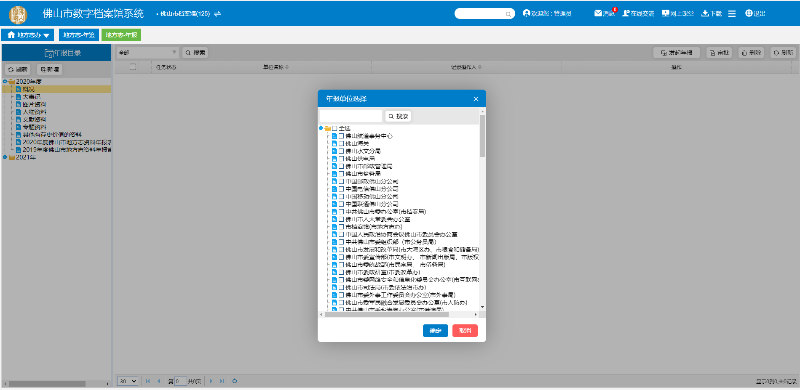This screenshot has height=390, width=800.
Task: Click the yellow folder icon next to 全部 in dialog
Action: click(328, 128)
